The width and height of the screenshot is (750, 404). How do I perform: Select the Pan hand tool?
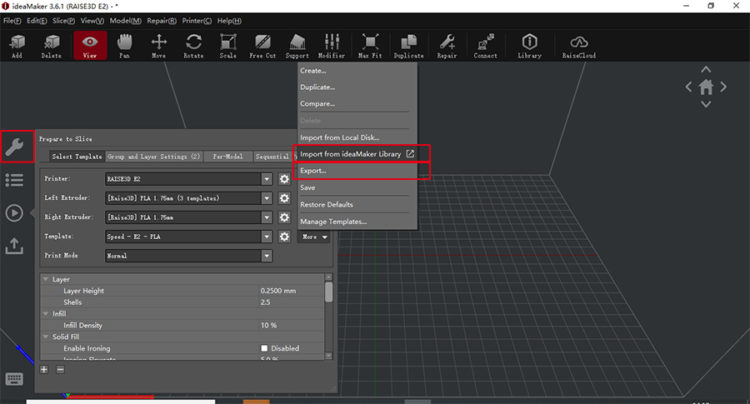click(x=124, y=46)
